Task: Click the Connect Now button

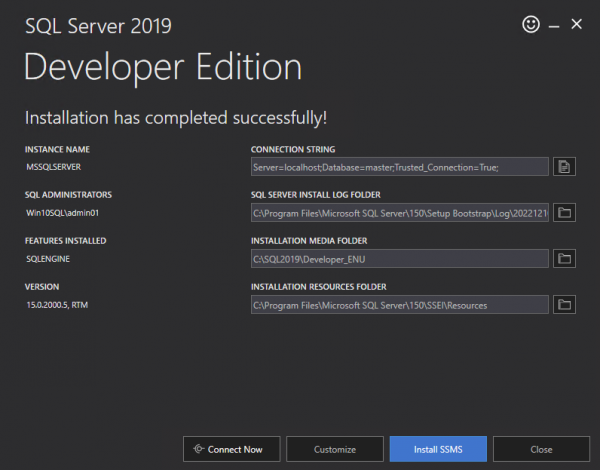Action: (x=232, y=449)
